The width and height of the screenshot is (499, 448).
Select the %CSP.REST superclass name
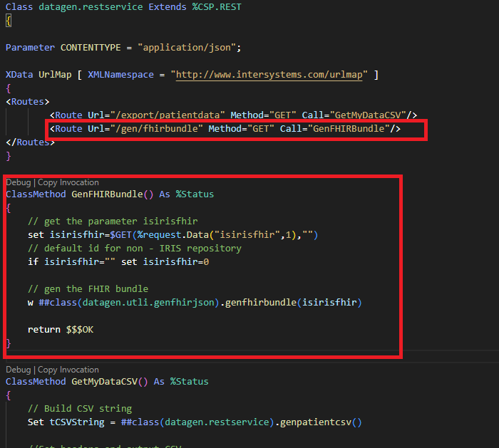200,7
